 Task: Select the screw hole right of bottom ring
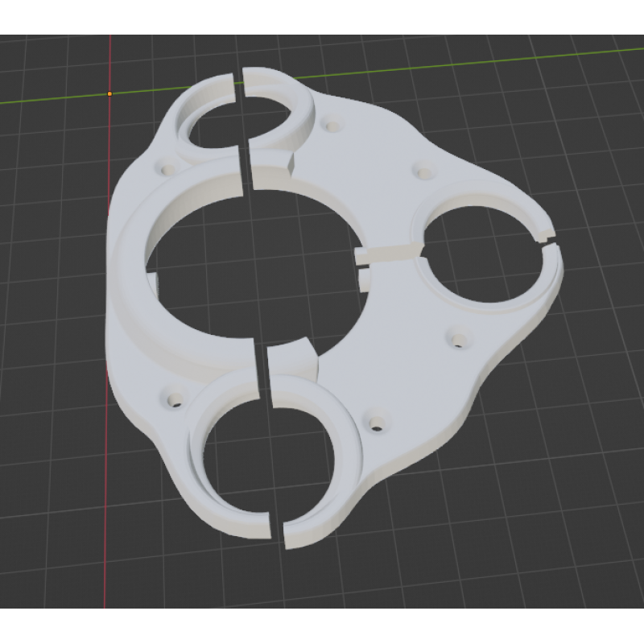click(374, 422)
